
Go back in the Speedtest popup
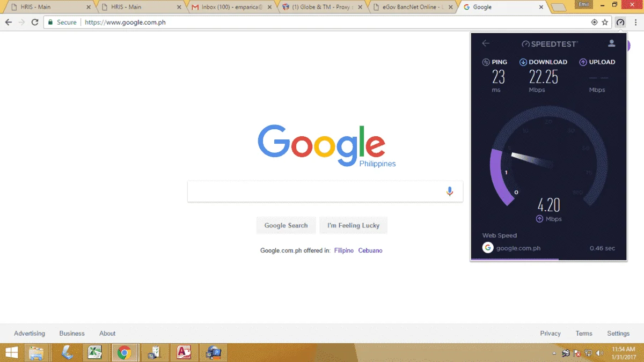486,43
